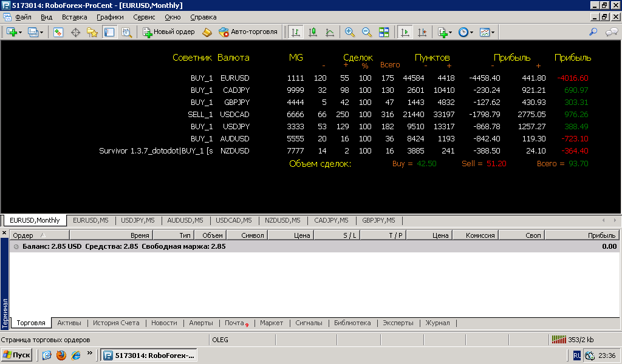
Task: Open the Navigator favorites icon
Action: point(92,32)
